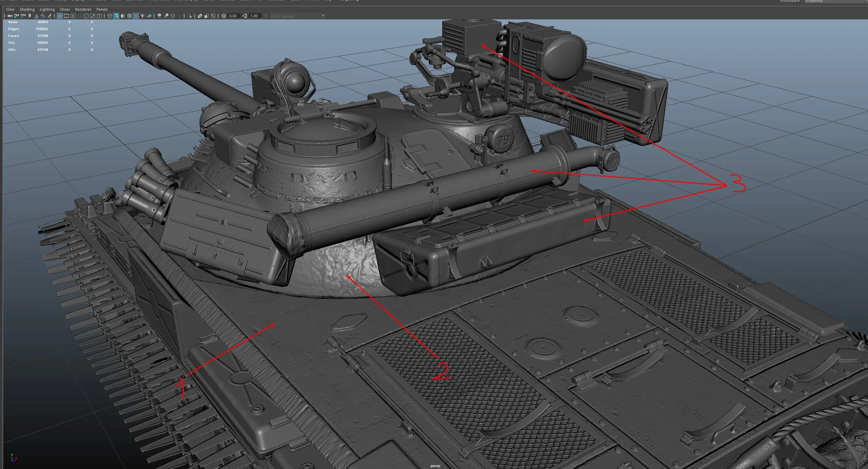Viewport: 868px width, 469px height.
Task: Open the Show panel menu
Action: coord(65,9)
